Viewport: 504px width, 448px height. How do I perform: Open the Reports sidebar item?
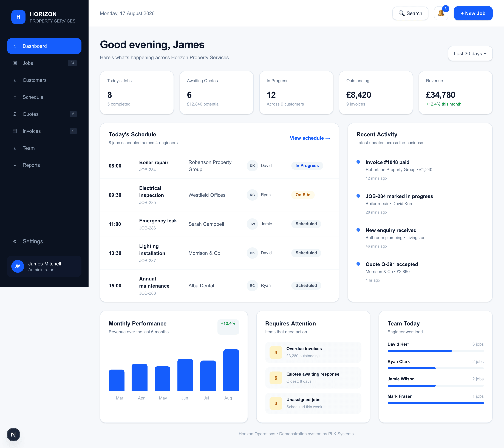[x=44, y=165]
